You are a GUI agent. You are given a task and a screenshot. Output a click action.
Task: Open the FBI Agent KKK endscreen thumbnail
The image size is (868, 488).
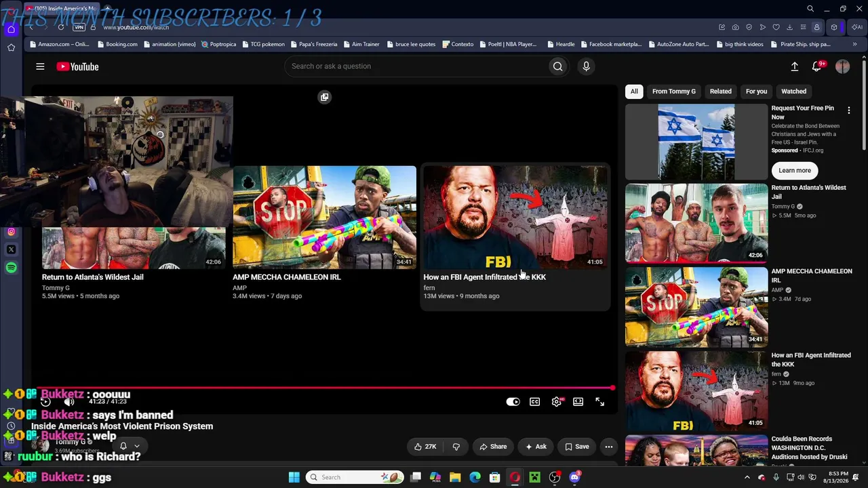(515, 218)
